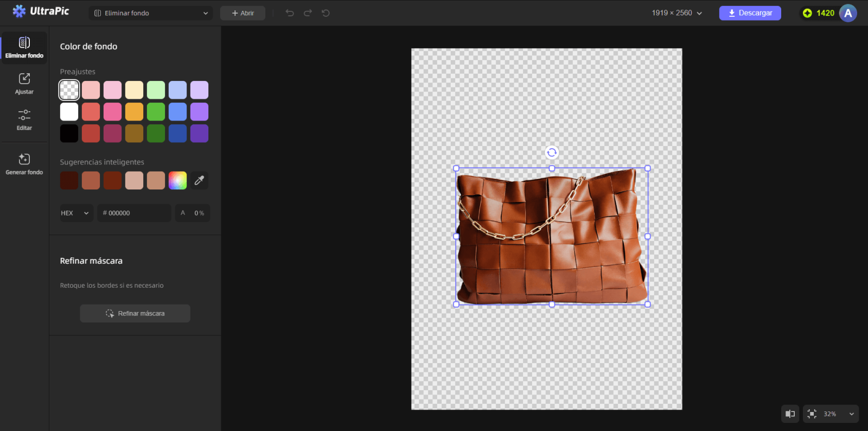The image size is (868, 431).
Task: Open the HEX color format dropdown
Action: (76, 213)
